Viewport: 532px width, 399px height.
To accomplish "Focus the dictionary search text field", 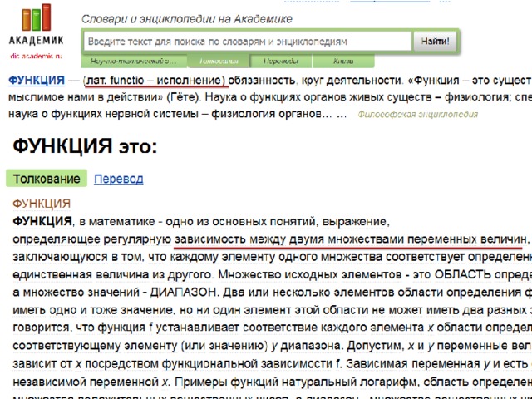I will (x=248, y=42).
